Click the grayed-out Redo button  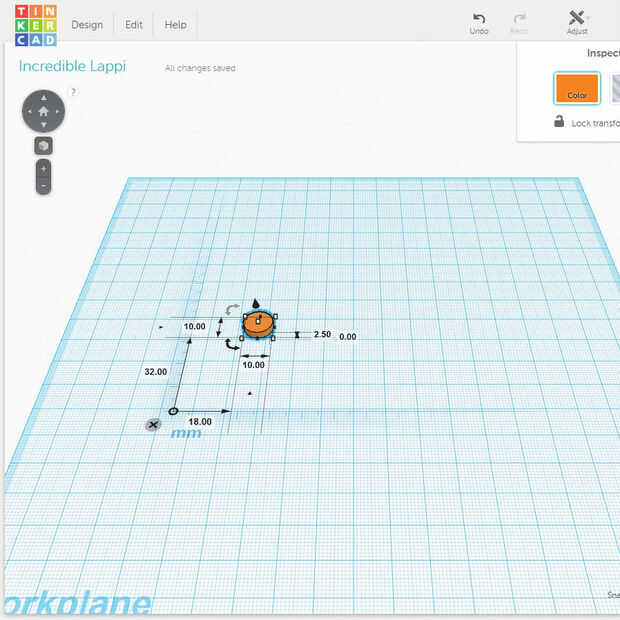click(519, 24)
